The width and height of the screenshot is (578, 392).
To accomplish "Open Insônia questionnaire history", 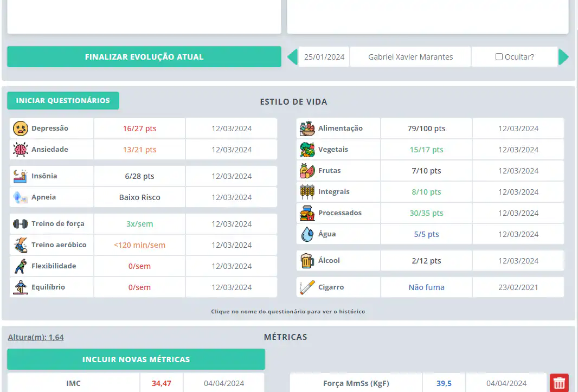I will [x=44, y=176].
